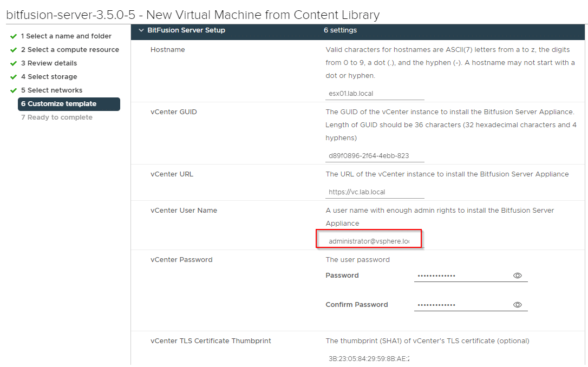Click the SHA1 thumbprint description text

click(428, 341)
